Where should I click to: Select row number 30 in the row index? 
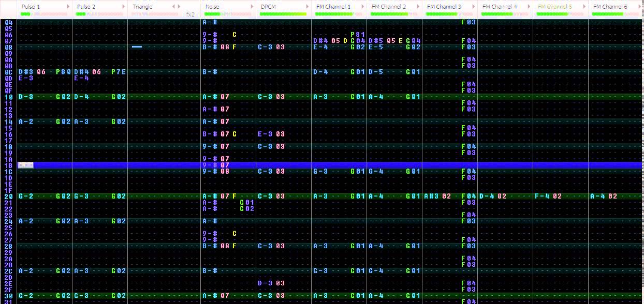pyautogui.click(x=8, y=295)
